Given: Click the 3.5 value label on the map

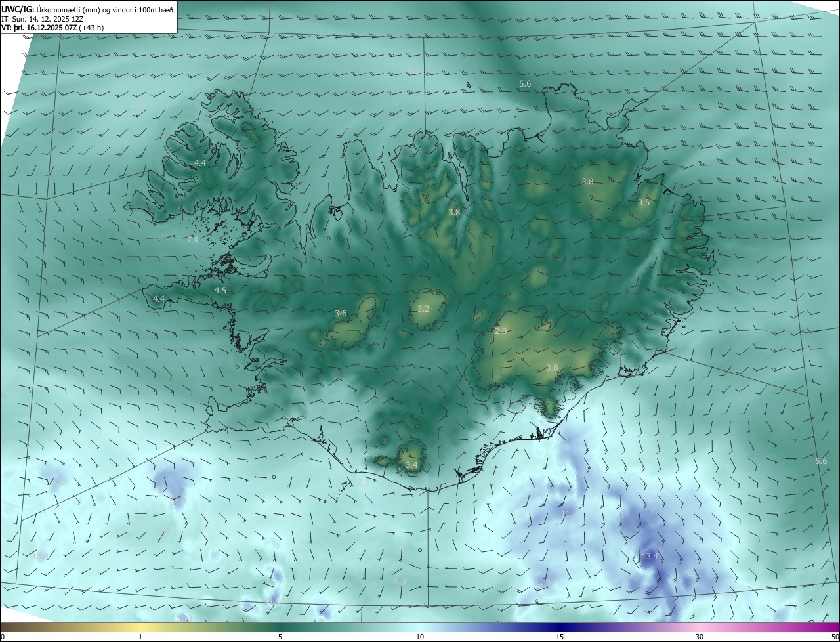Looking at the screenshot, I should click(x=644, y=203).
